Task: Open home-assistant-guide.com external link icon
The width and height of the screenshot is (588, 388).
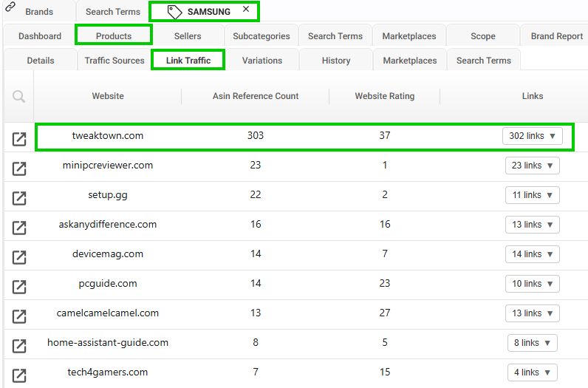Action: tap(19, 346)
